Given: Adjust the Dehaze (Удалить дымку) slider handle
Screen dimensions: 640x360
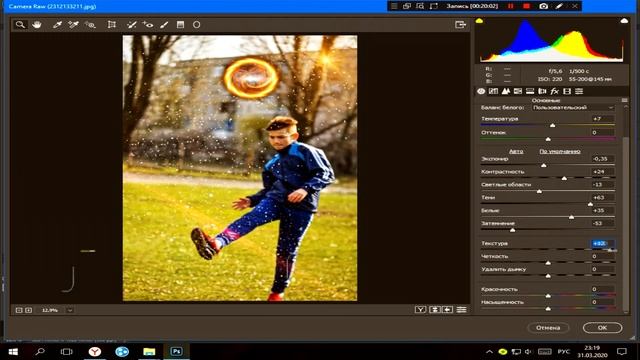Looking at the screenshot, I should [548, 276].
